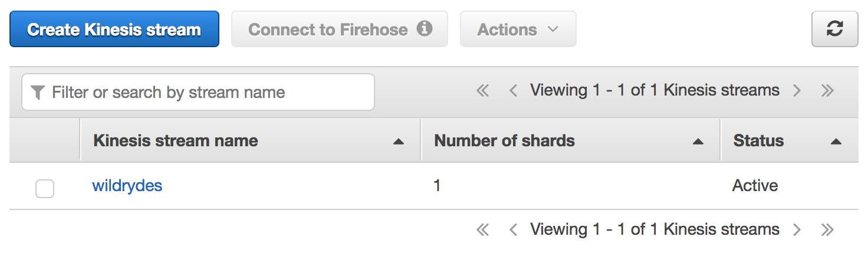
Task: Open the Actions dropdown menu
Action: pyautogui.click(x=518, y=29)
